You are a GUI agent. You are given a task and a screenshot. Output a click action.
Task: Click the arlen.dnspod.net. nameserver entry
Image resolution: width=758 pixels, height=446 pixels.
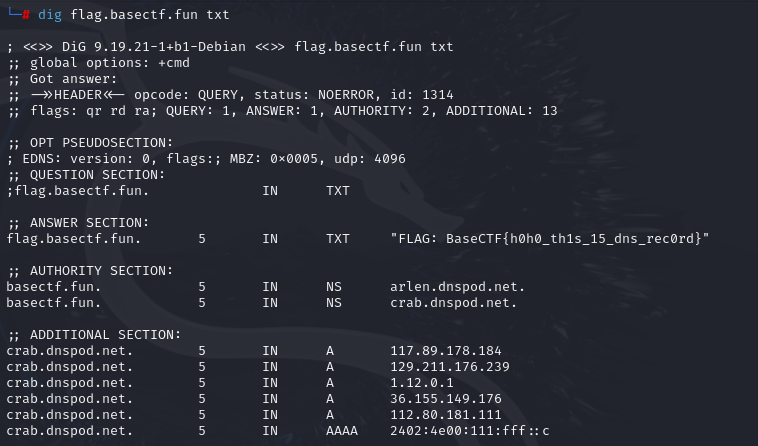click(x=457, y=287)
